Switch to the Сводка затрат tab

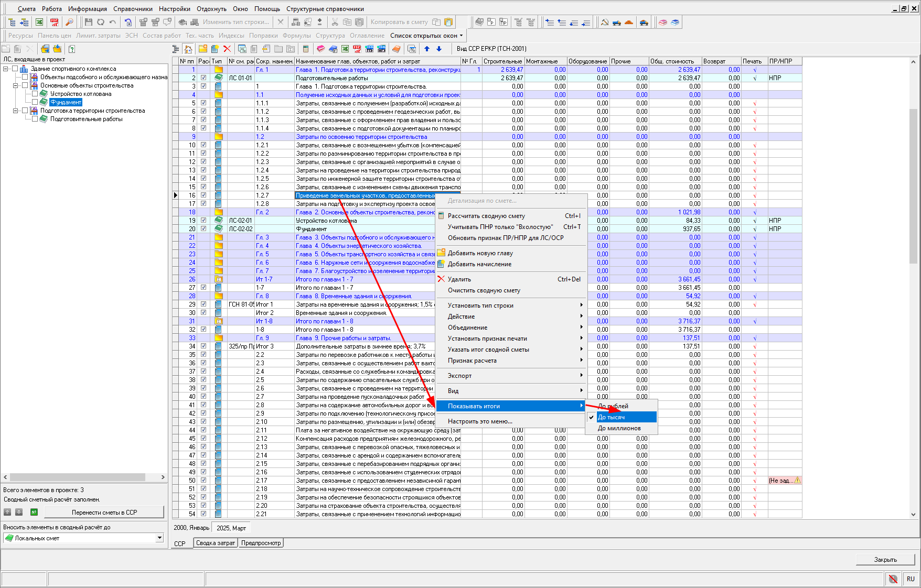[x=215, y=543]
